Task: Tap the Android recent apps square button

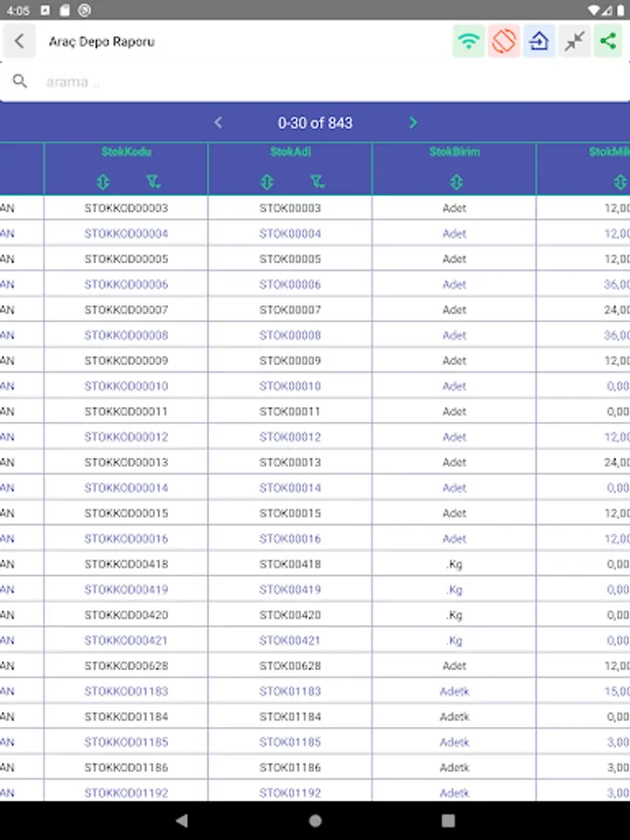Action: coord(448,820)
